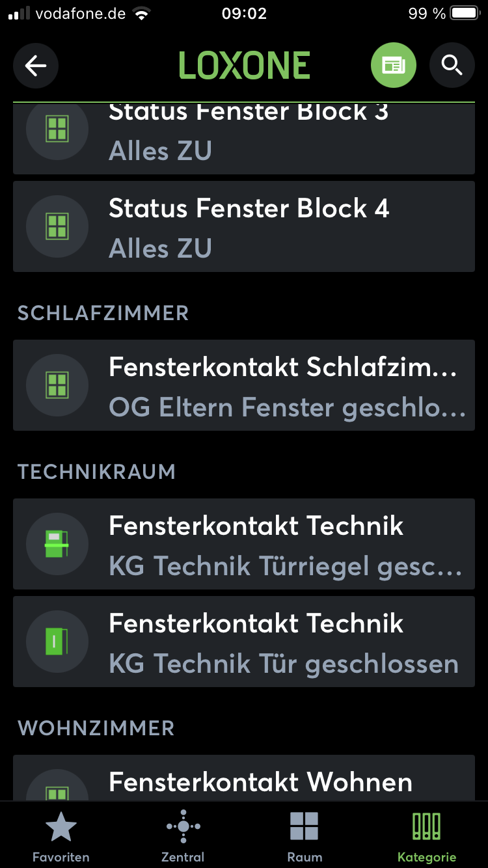The height and width of the screenshot is (868, 488).
Task: Open the Raum tab
Action: (305, 837)
